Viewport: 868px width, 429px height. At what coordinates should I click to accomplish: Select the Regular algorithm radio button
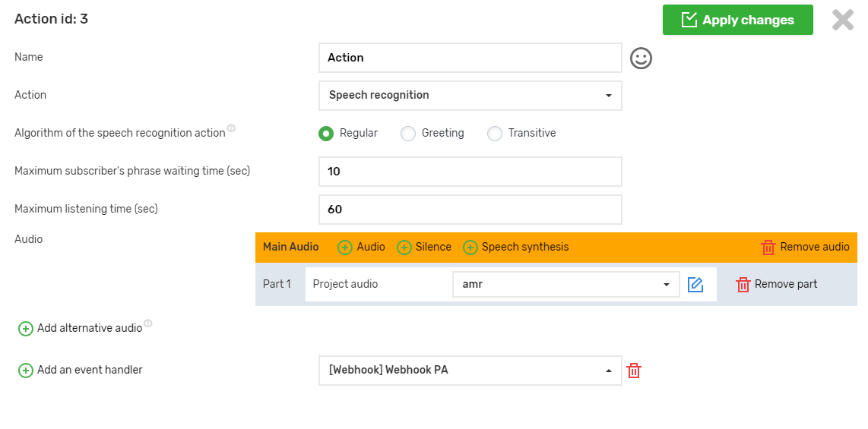click(x=326, y=134)
